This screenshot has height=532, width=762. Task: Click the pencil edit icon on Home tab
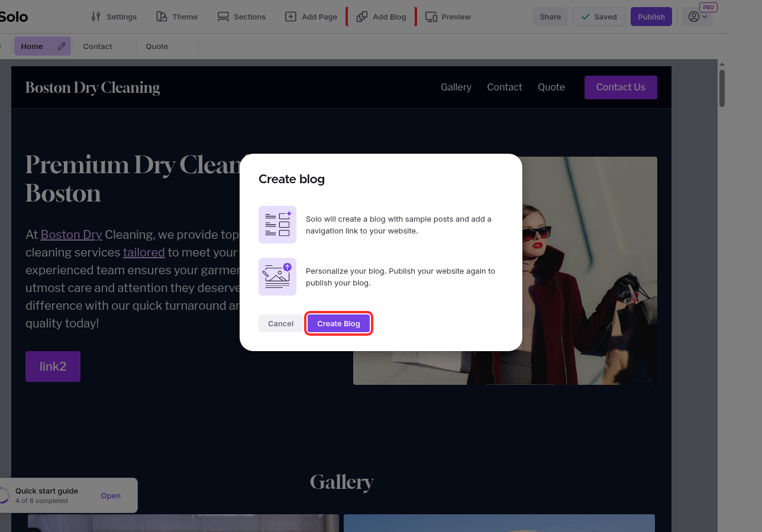62,46
